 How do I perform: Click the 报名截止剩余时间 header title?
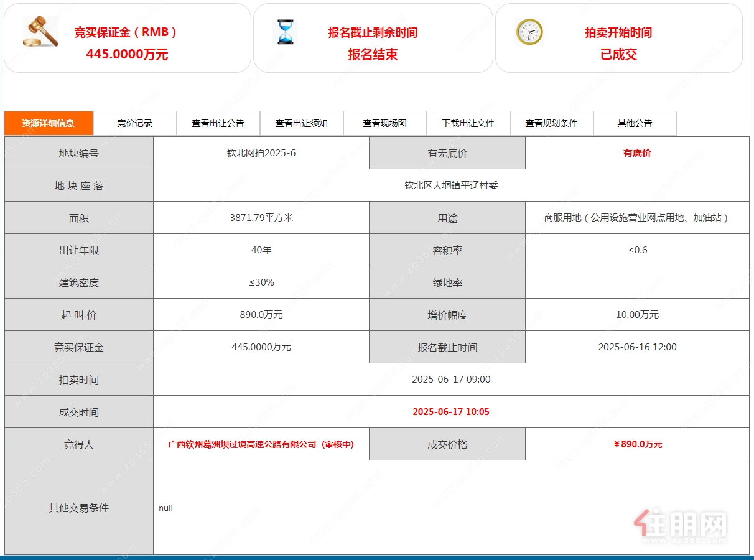click(373, 32)
